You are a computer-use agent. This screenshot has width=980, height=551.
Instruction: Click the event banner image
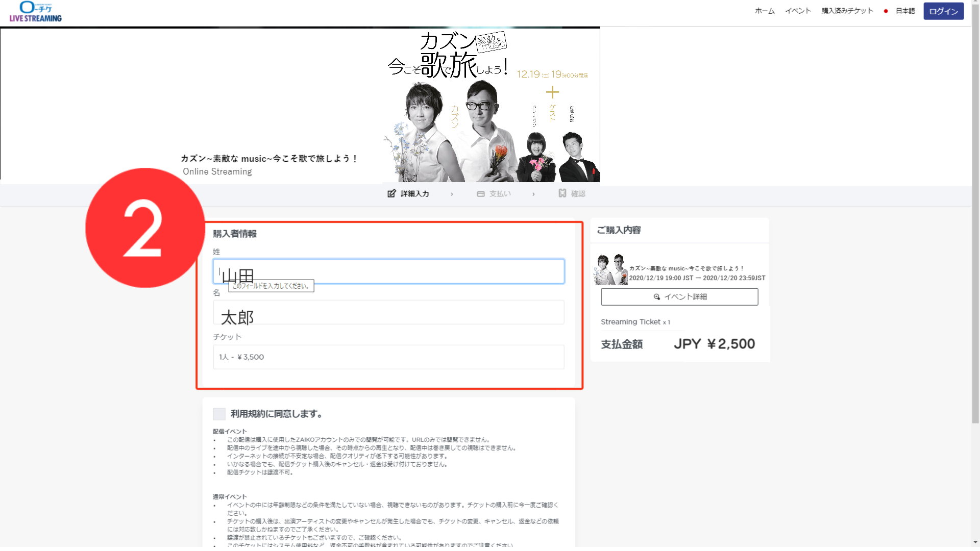pyautogui.click(x=300, y=105)
